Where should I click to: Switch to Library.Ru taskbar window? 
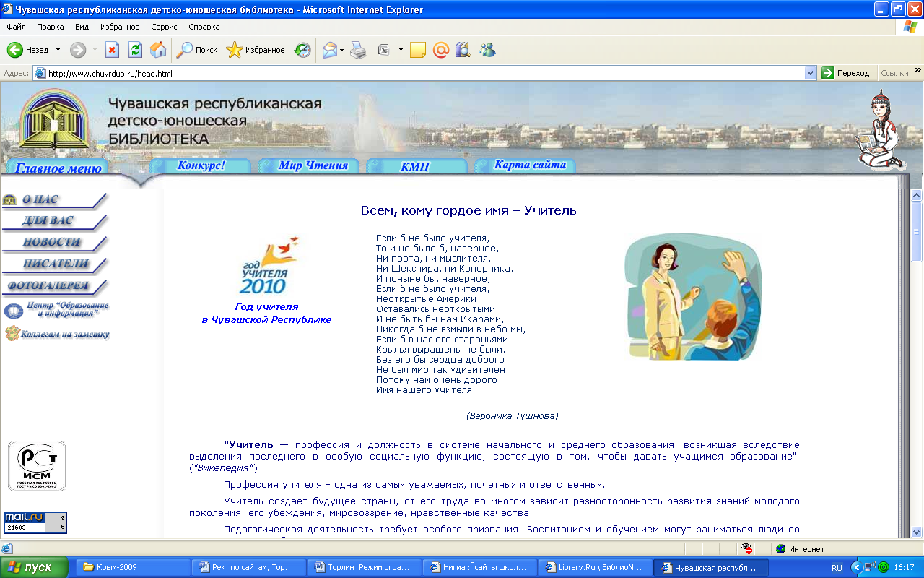coord(595,567)
